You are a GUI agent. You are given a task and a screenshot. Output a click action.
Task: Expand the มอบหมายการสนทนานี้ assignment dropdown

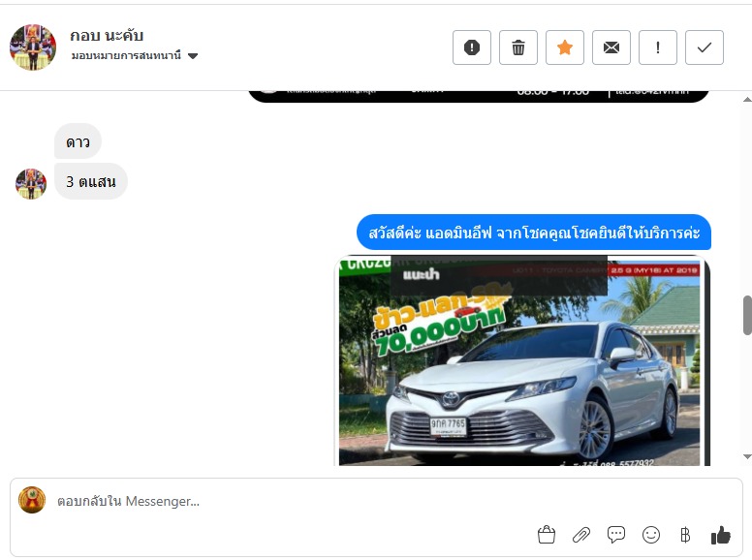[x=135, y=55]
